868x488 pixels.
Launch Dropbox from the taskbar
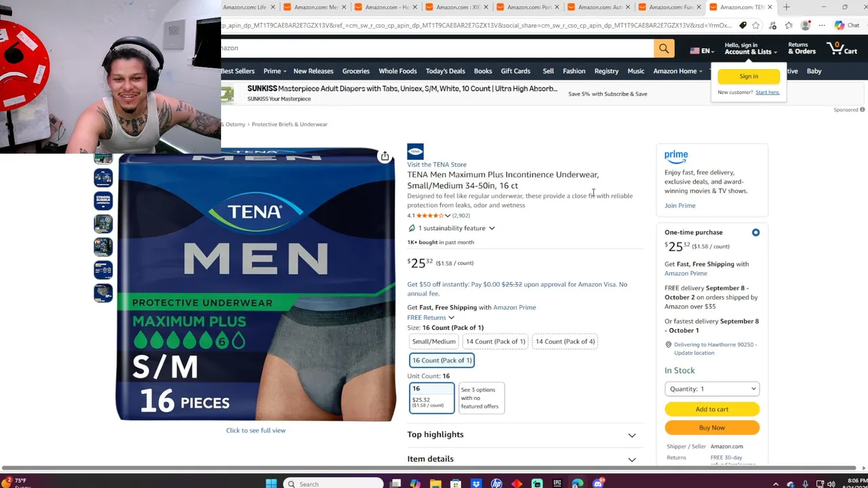click(476, 483)
